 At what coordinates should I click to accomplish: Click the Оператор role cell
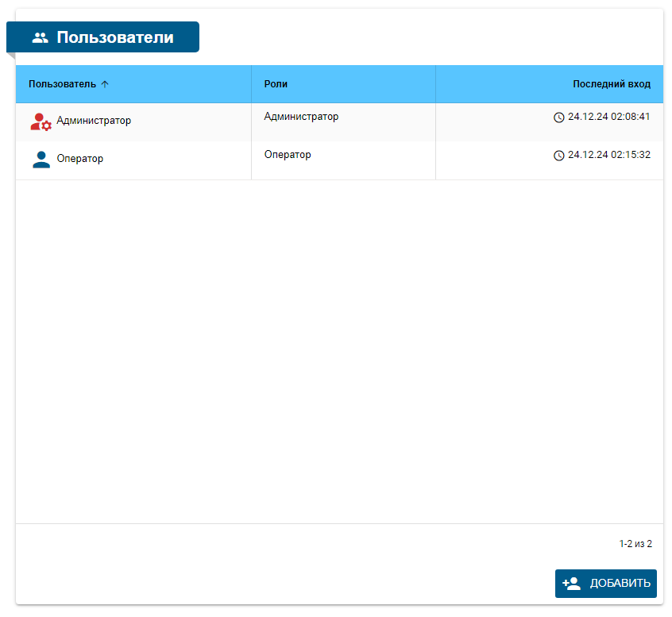point(288,155)
